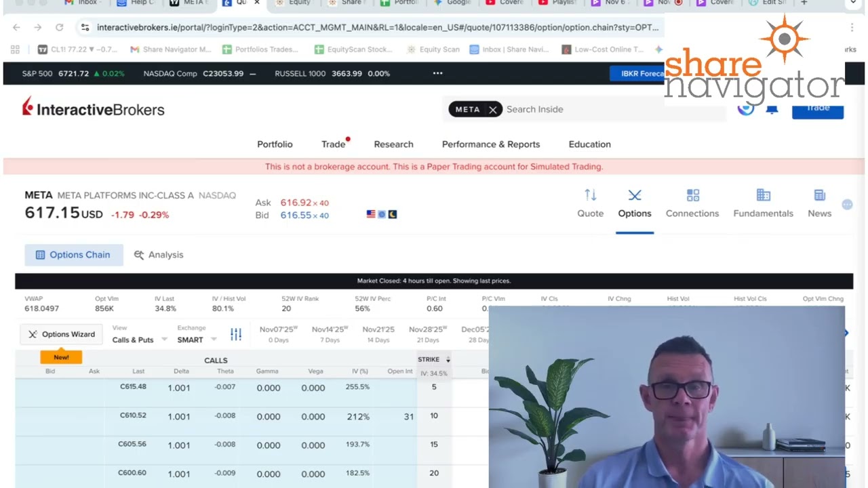
Task: Open the Fundamentals icon
Action: [764, 195]
